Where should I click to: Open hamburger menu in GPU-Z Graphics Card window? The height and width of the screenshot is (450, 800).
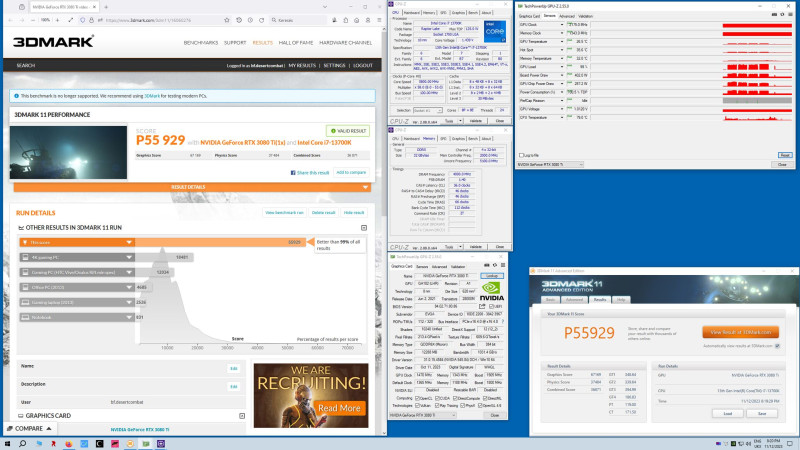pyautogui.click(x=503, y=265)
